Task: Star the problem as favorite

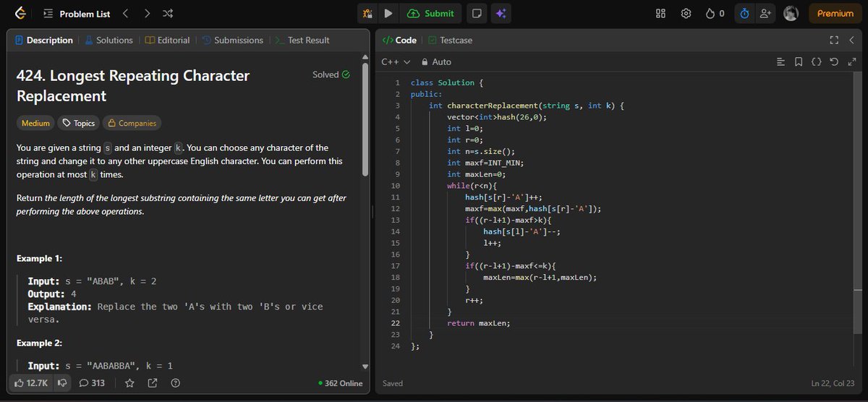Action: [129, 383]
